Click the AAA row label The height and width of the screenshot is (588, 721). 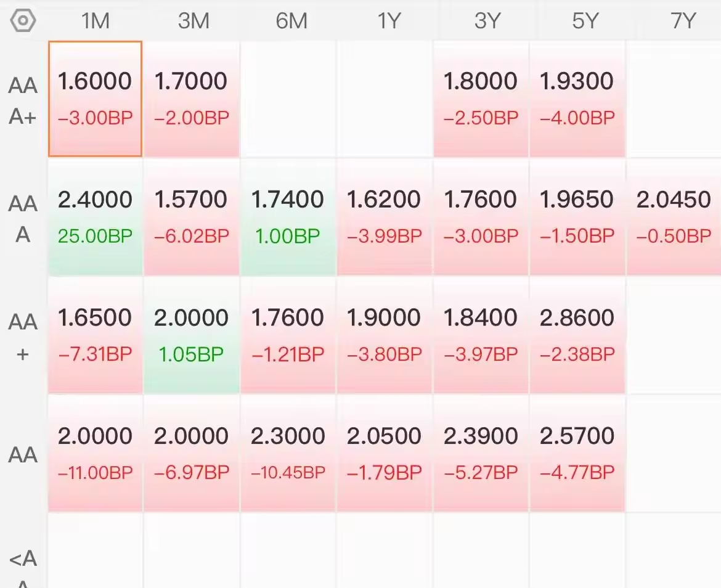click(23, 219)
